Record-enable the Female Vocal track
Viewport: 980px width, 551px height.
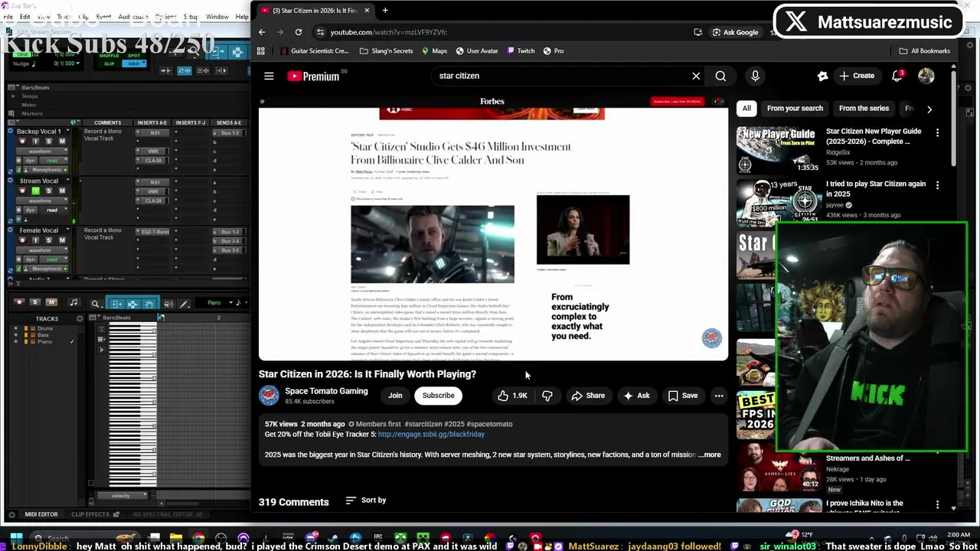tap(22, 240)
